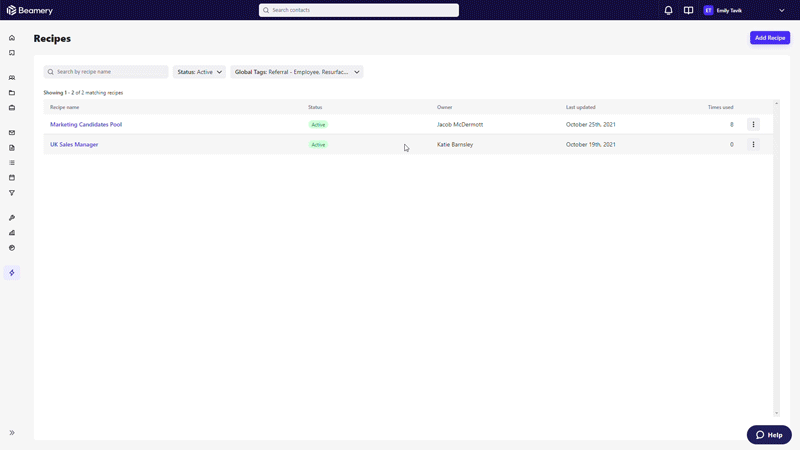Click the Status column header
This screenshot has width=800, height=450.
[315, 107]
